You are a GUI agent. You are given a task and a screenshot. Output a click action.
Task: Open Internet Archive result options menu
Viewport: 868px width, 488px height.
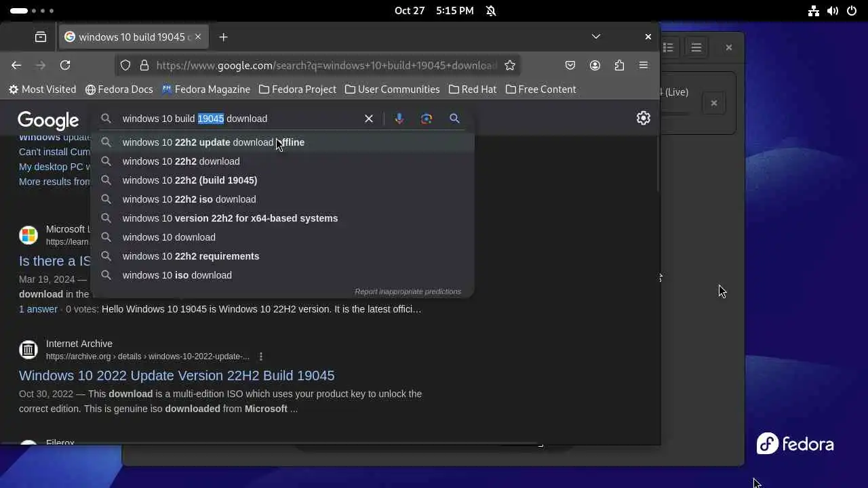point(261,357)
